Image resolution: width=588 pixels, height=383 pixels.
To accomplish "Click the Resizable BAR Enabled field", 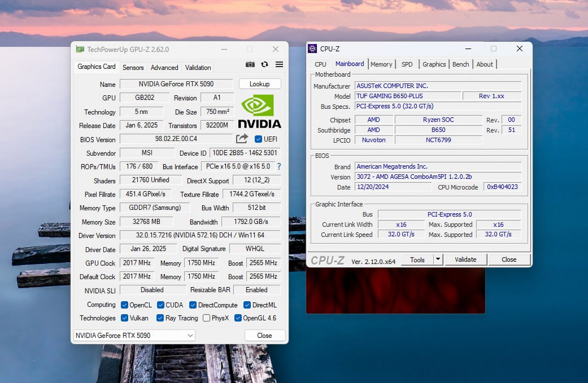I will [x=257, y=290].
